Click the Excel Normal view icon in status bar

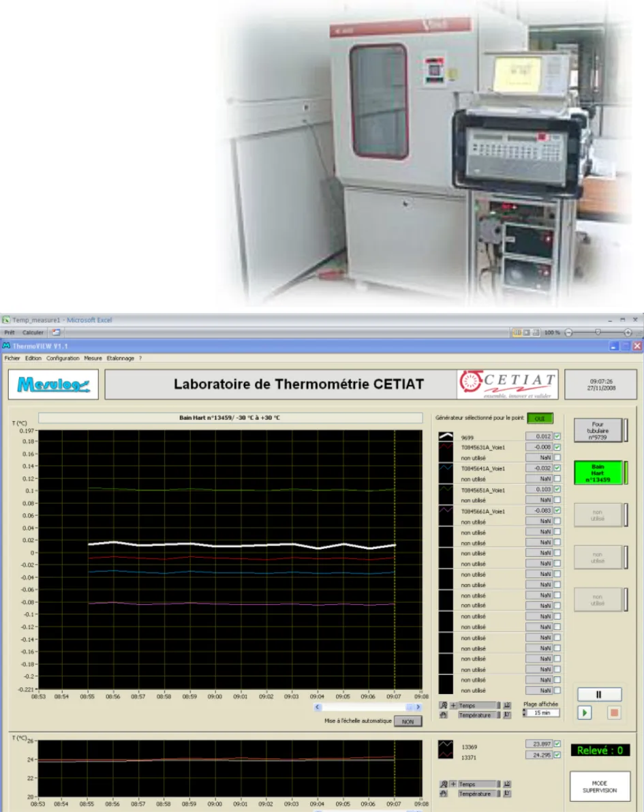[517, 333]
